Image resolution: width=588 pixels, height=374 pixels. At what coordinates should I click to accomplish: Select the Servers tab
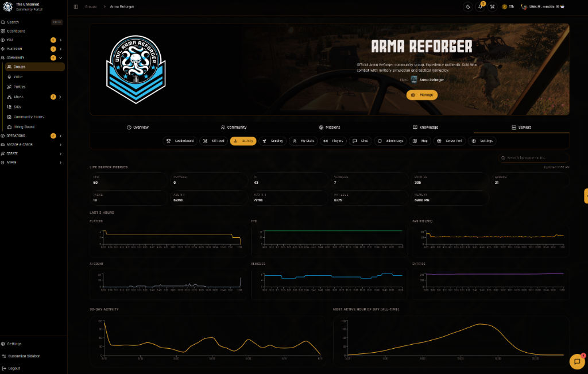click(x=521, y=127)
